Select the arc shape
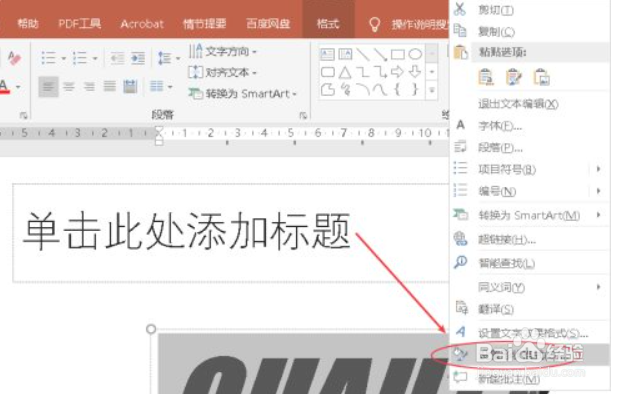 (x=363, y=89)
